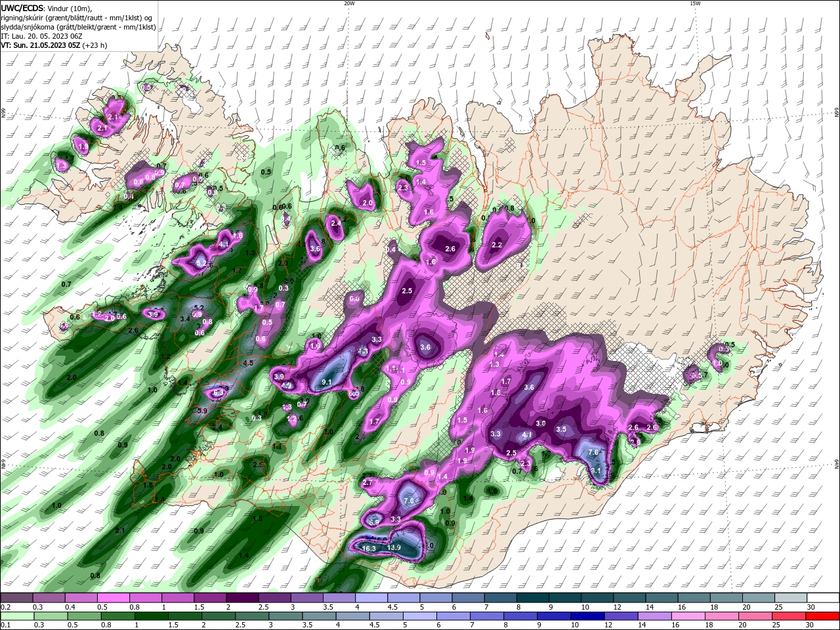Image resolution: width=840 pixels, height=630 pixels.
Task: Select the dark purple 2–2.5 snow scale swatch
Action: click(x=242, y=598)
